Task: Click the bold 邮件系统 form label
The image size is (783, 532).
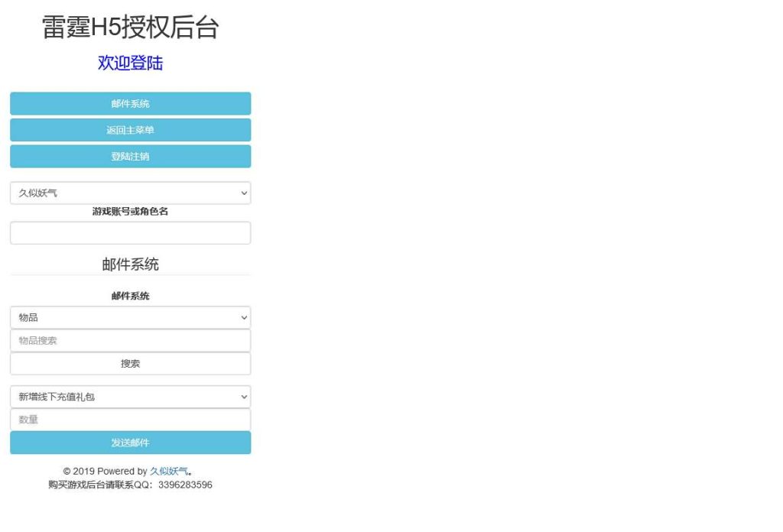Action: (x=130, y=296)
